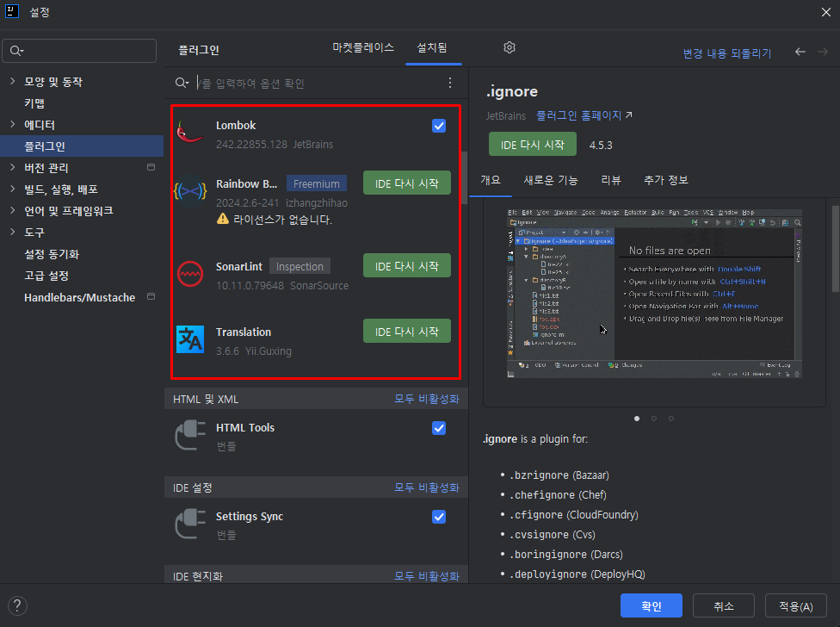The image size is (840, 627).
Task: Toggle the Settings Sync plugin checkbox
Action: point(439,517)
